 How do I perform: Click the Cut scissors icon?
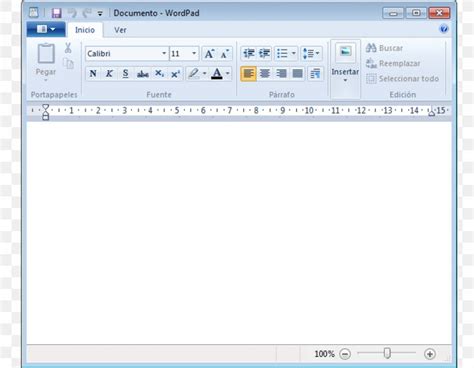[68, 48]
